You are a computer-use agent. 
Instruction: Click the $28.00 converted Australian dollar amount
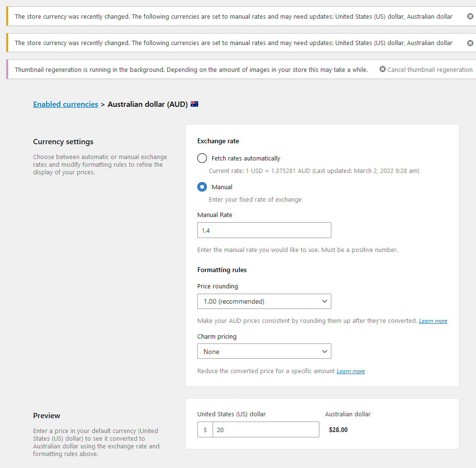338,430
